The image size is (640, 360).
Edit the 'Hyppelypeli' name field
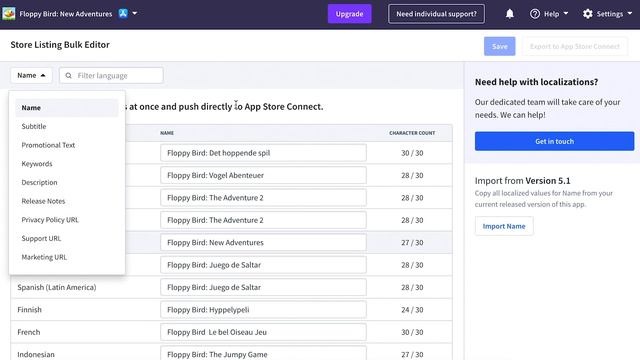tap(263, 310)
